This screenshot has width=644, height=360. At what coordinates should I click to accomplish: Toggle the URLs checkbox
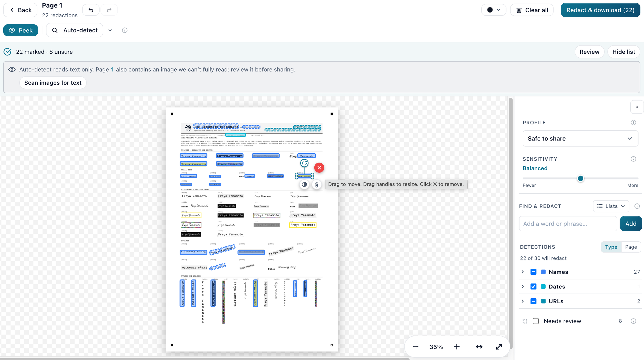(533, 301)
